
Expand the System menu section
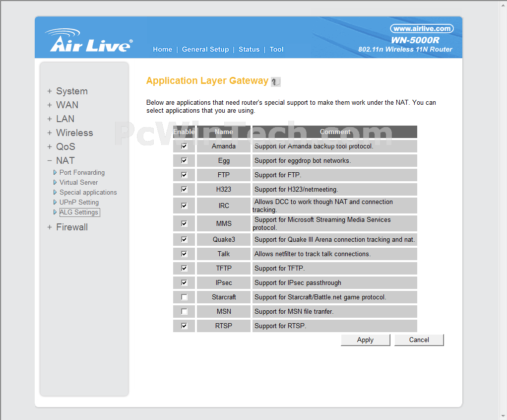point(67,91)
